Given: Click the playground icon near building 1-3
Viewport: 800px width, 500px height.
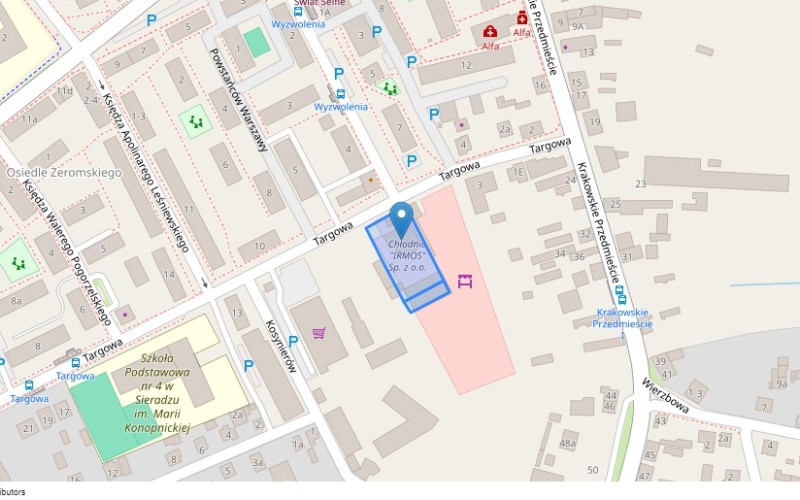Looking at the screenshot, I should coord(195,121).
